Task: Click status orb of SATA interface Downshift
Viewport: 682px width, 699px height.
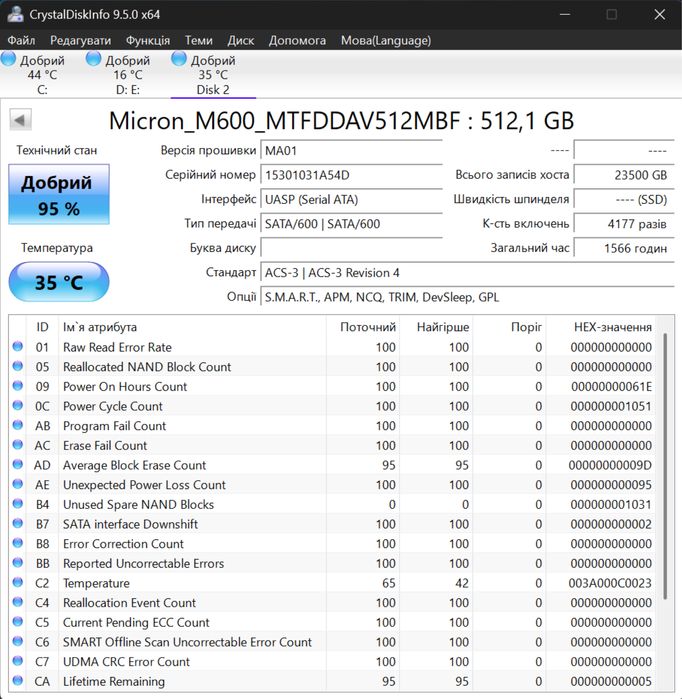Action: click(18, 523)
